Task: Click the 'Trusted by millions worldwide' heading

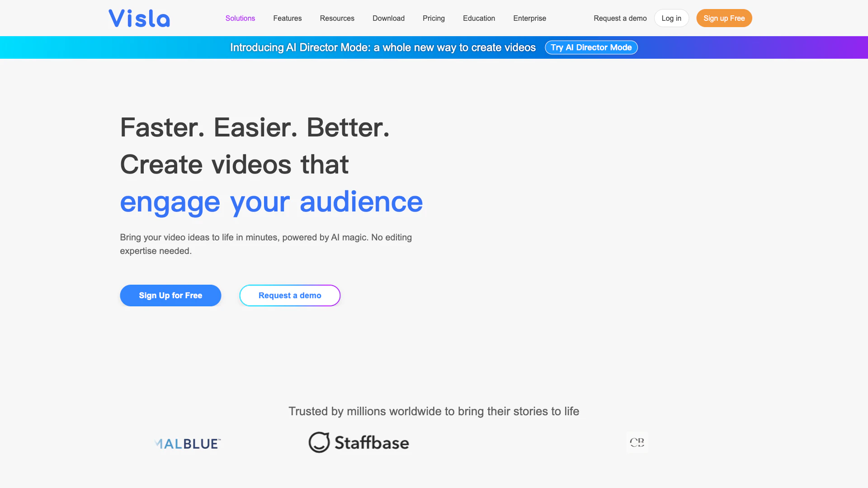Action: (434, 411)
